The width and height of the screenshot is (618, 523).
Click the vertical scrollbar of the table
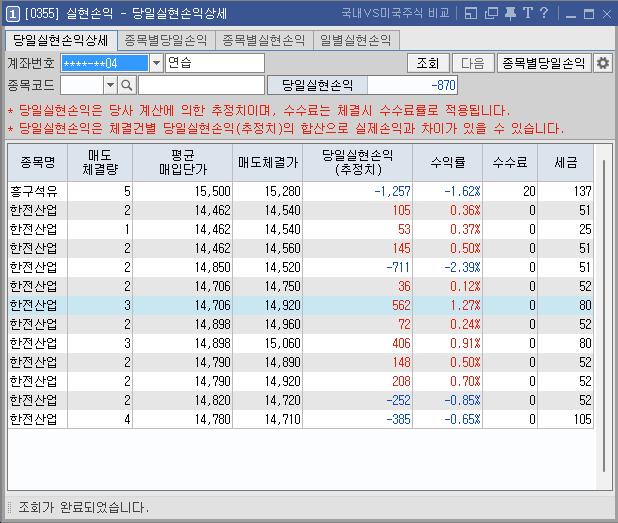pos(603,315)
